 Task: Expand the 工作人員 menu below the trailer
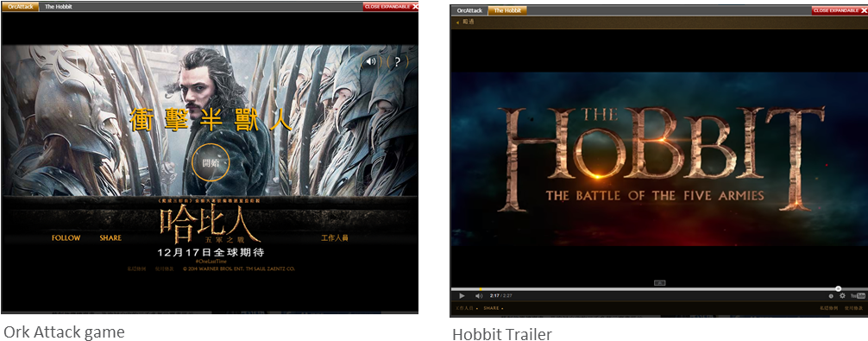coord(467,308)
